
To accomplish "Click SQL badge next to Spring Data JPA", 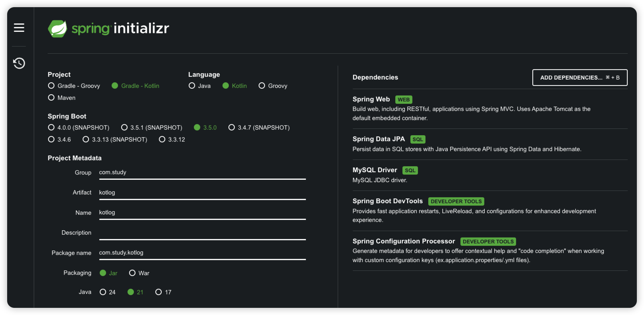I will tap(418, 140).
